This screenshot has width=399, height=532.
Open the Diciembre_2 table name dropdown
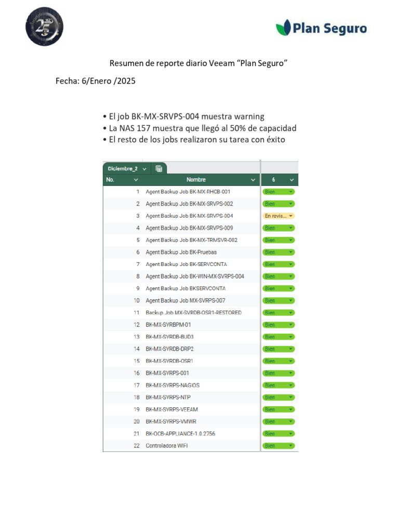click(144, 169)
